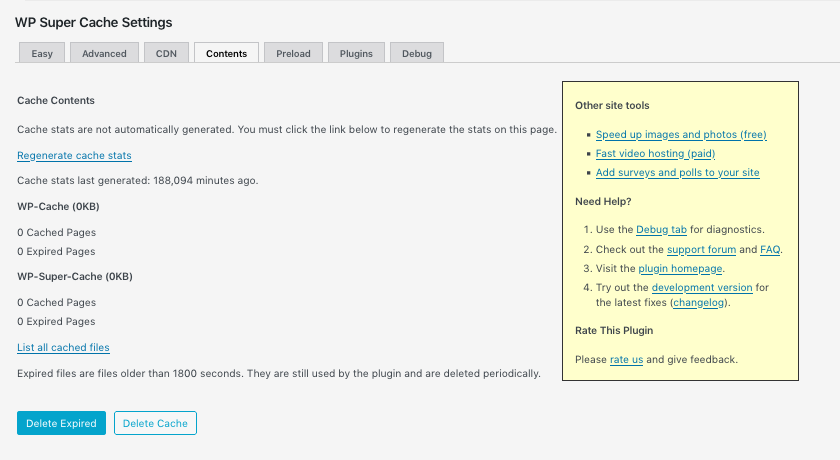Click the Expired files explanation text
This screenshot has width=840, height=460.
[x=279, y=373]
